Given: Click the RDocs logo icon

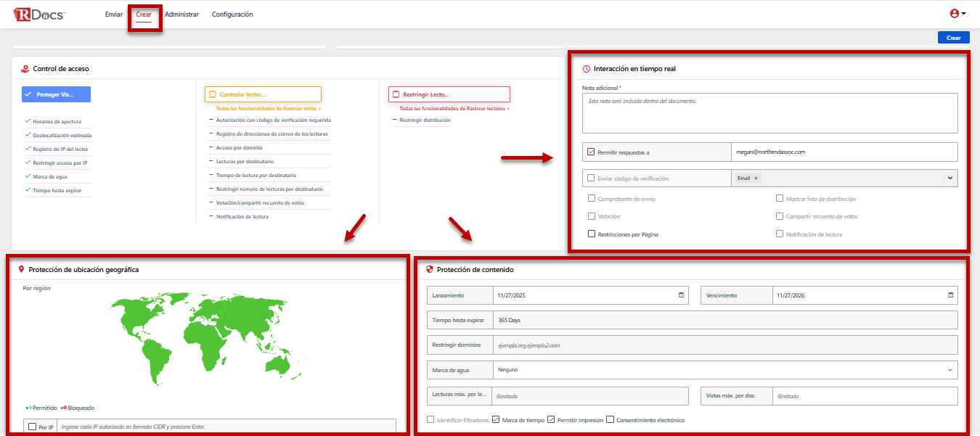Looking at the screenshot, I should point(39,14).
